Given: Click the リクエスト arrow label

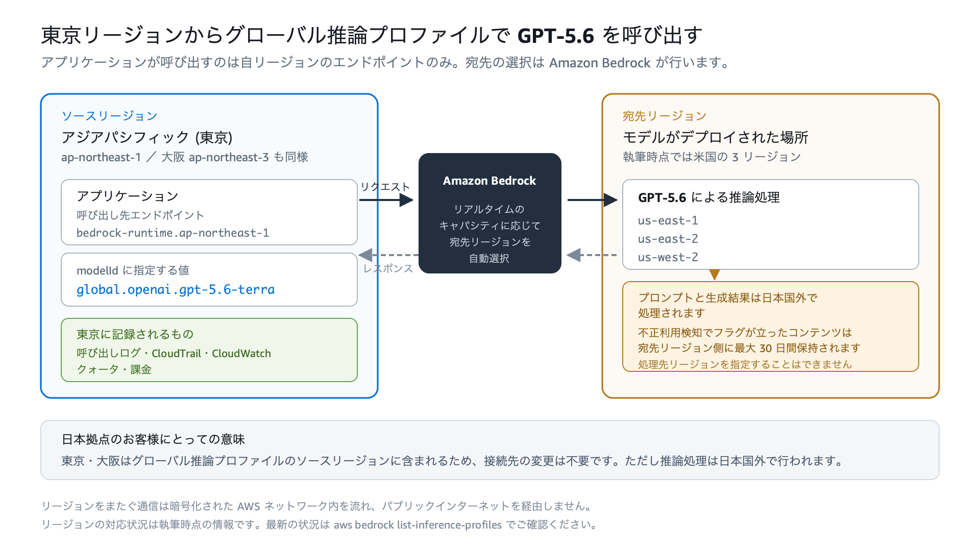Looking at the screenshot, I should point(385,187).
